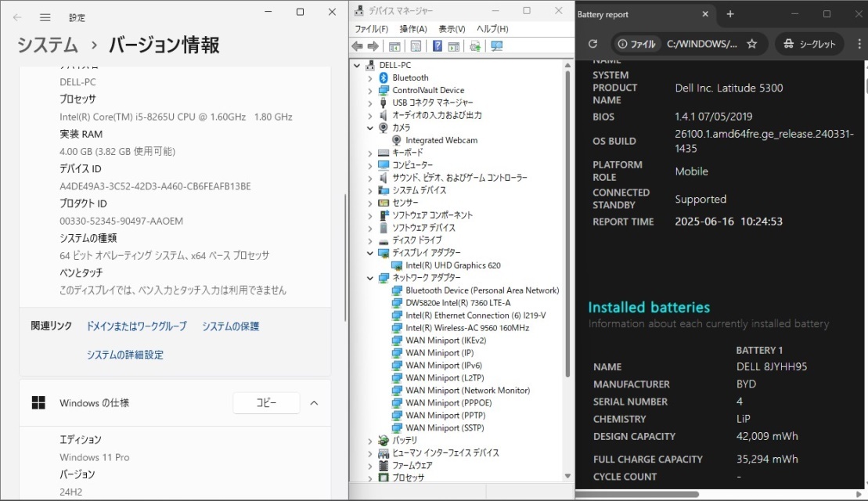Click the Forward arrow in Device Manager toolbar
This screenshot has height=501, width=868.
pos(373,46)
